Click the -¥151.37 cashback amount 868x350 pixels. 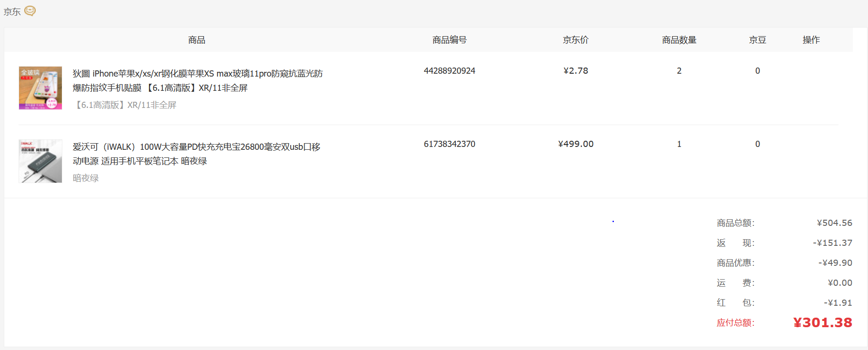click(833, 243)
